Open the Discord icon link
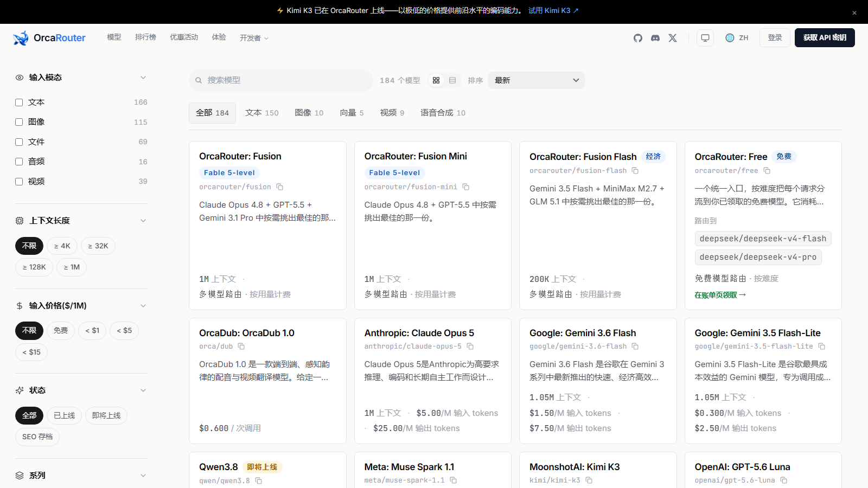 coord(655,38)
